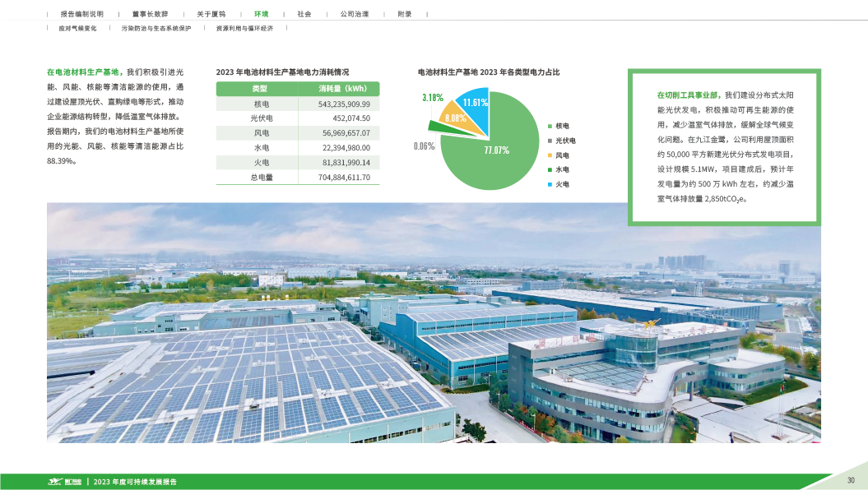868x490 pixels.
Task: Click the gray 光伏电 legend swatch
Action: [550, 141]
